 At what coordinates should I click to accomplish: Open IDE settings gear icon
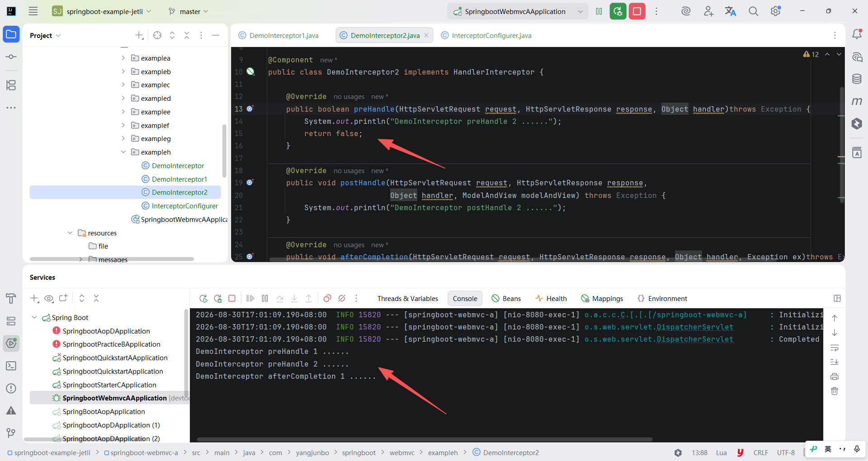point(776,11)
